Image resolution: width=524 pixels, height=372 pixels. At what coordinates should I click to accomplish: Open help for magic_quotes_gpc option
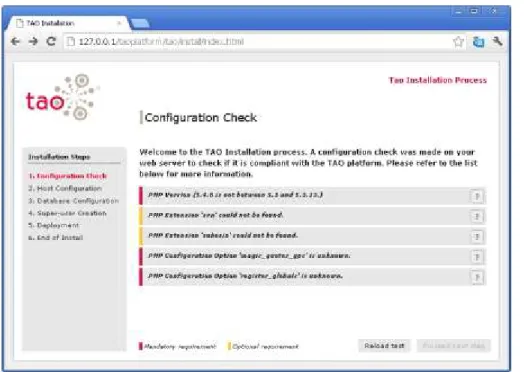pyautogui.click(x=477, y=257)
